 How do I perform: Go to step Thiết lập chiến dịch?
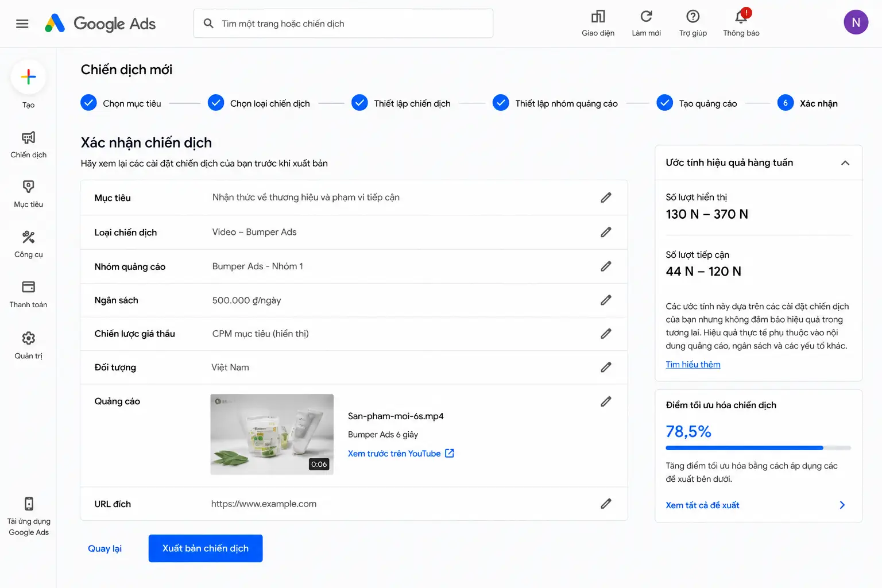401,103
